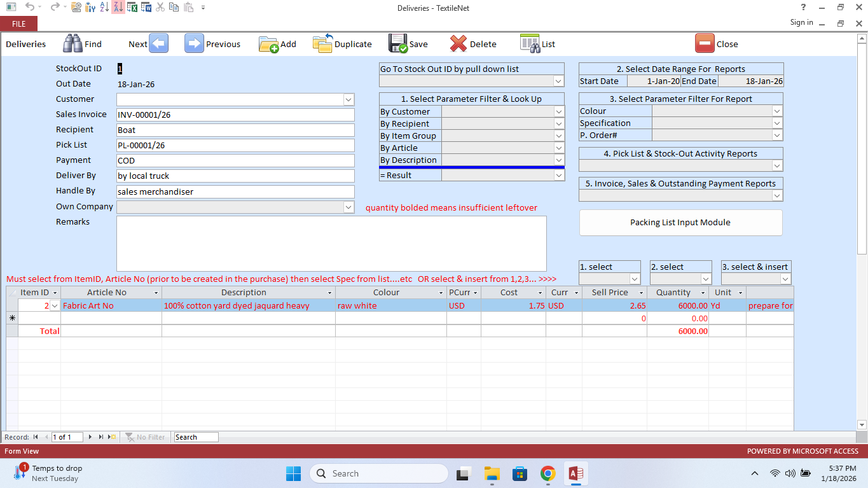
Task: Undo the last action
Action: [x=31, y=7]
